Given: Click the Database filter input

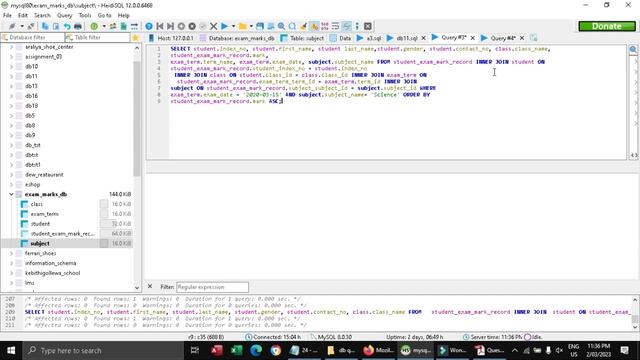Looking at the screenshot, I should tap(33, 38).
